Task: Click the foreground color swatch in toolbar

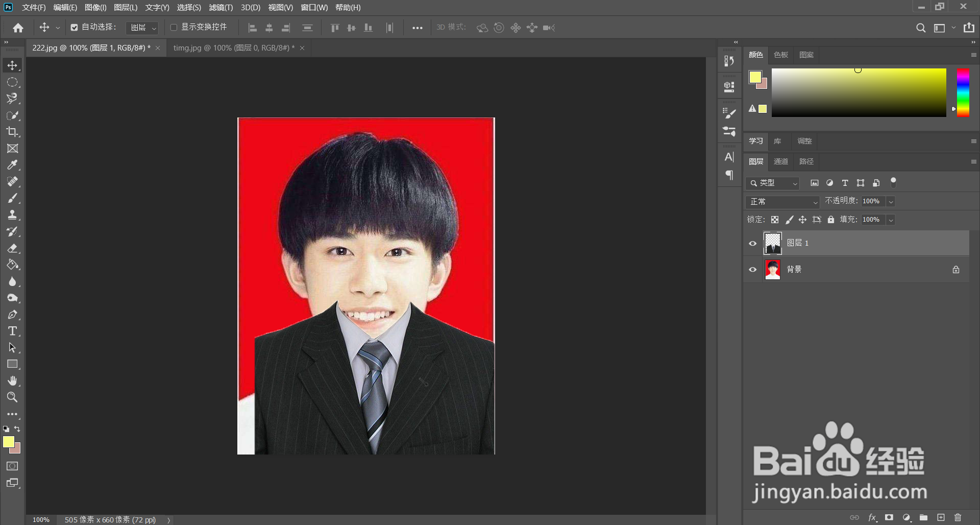Action: 9,442
